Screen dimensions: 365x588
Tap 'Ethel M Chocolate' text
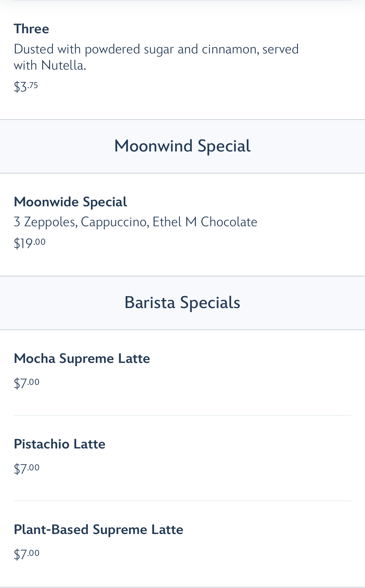click(205, 222)
